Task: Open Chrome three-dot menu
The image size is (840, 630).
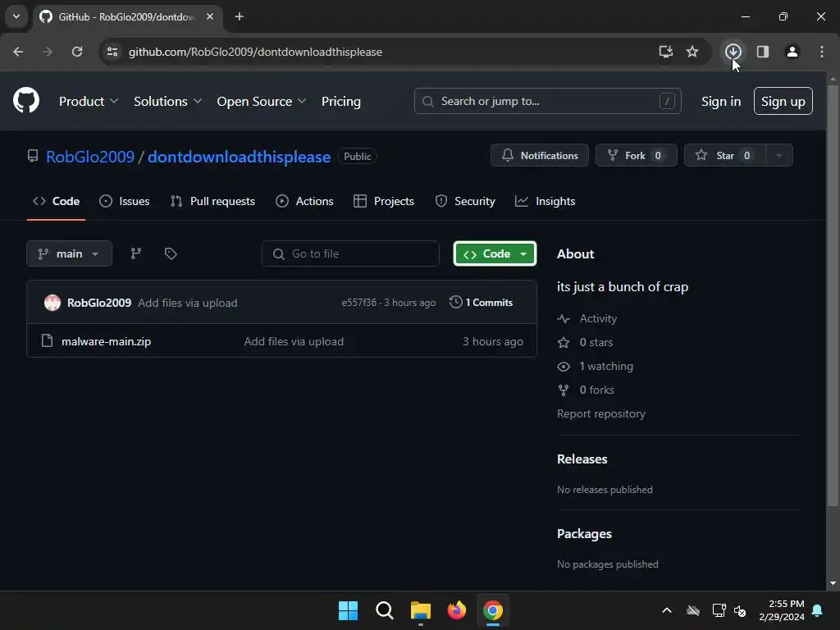Action: 821,52
